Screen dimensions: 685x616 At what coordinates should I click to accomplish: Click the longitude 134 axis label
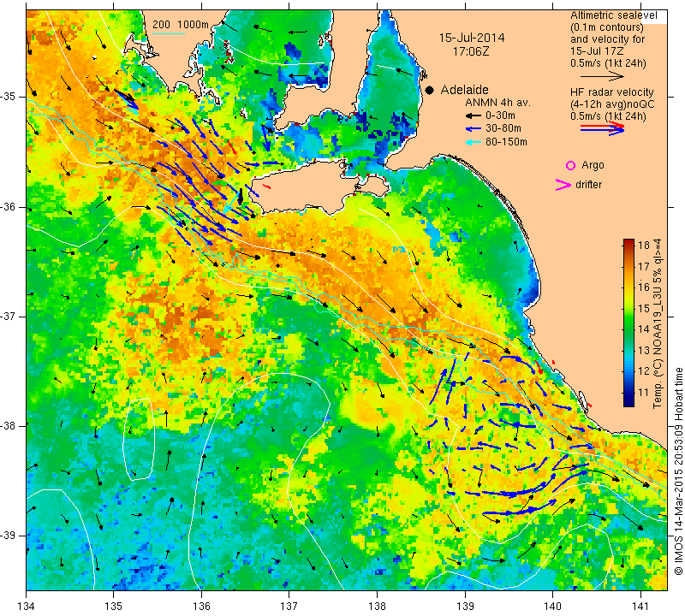27,607
